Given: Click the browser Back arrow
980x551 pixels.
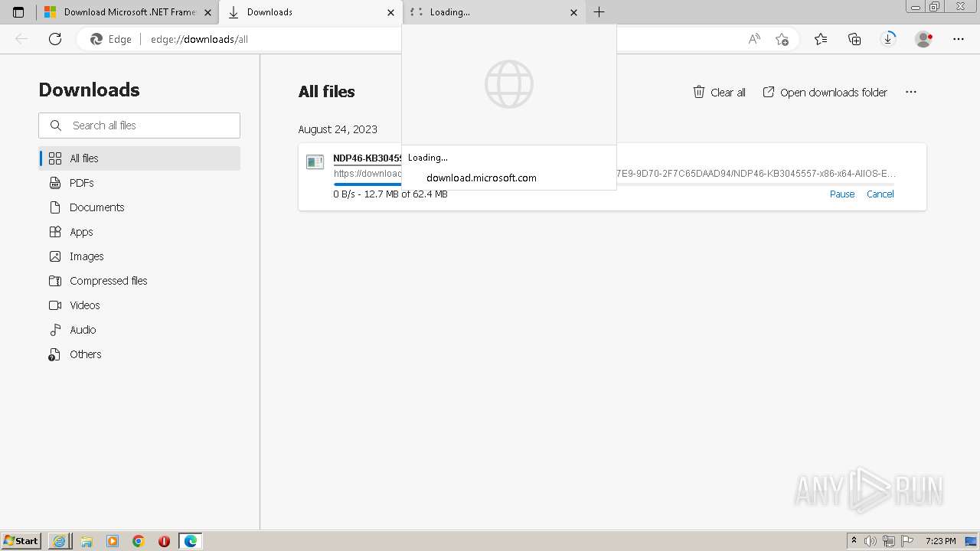Looking at the screenshot, I should 21,39.
